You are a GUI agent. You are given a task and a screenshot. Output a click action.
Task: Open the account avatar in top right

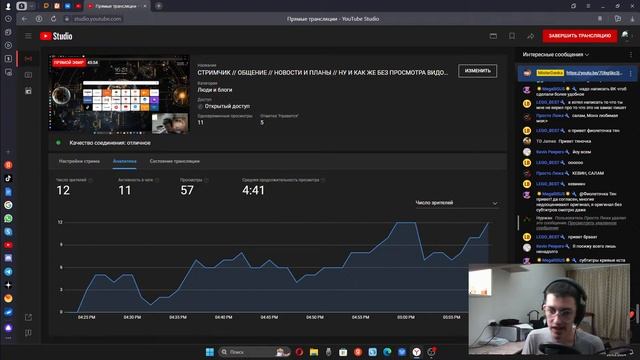click(x=625, y=36)
